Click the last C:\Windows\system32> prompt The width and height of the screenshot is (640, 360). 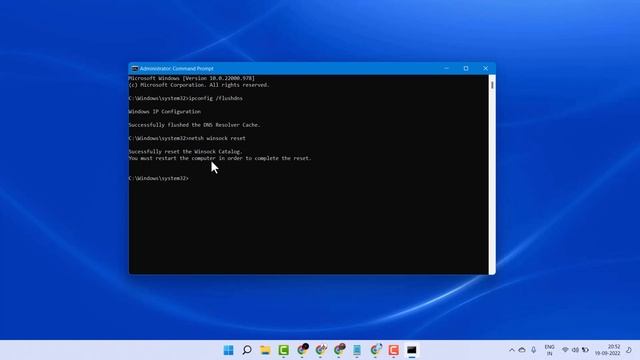click(x=158, y=178)
